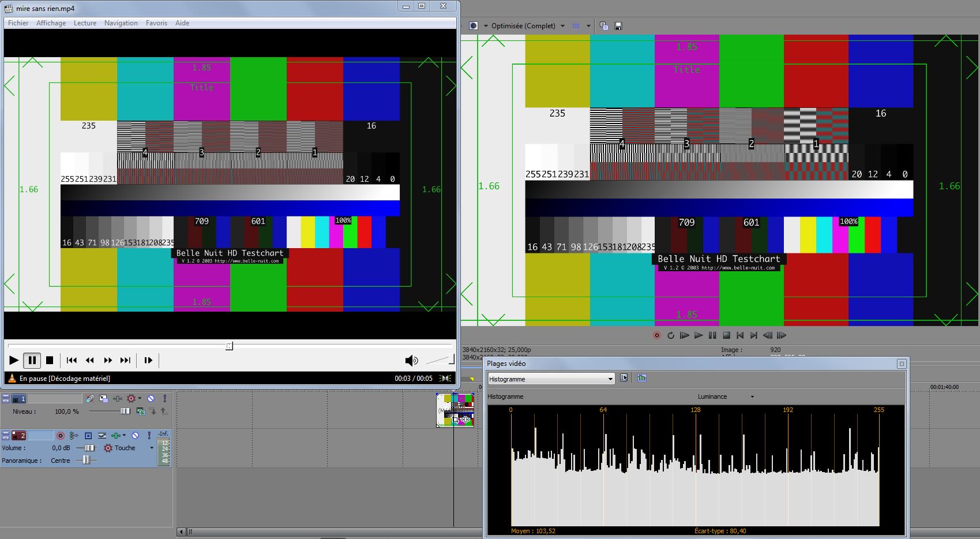The width and height of the screenshot is (980, 539).
Task: Step to next frame under Vegas preview
Action: pyautogui.click(x=782, y=335)
